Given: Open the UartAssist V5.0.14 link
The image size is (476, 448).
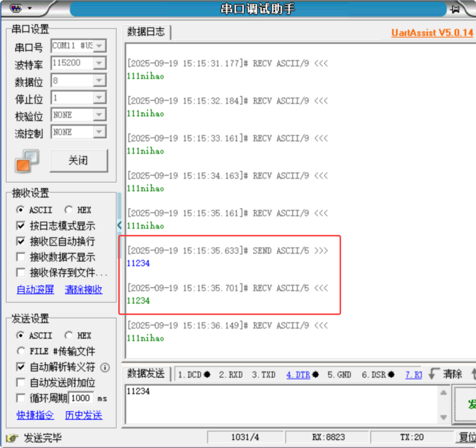Looking at the screenshot, I should tap(432, 32).
